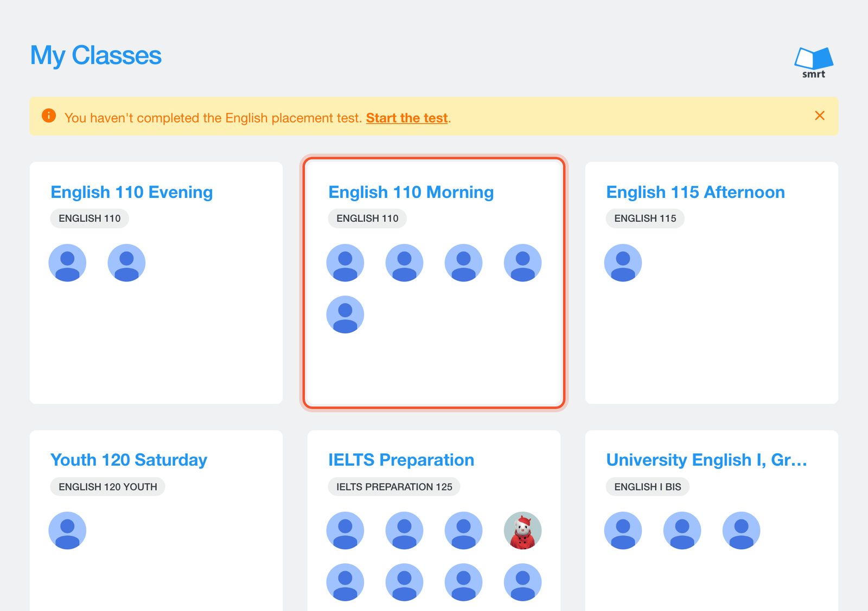Click the ENGLISH 110 tag under Morning

point(367,218)
